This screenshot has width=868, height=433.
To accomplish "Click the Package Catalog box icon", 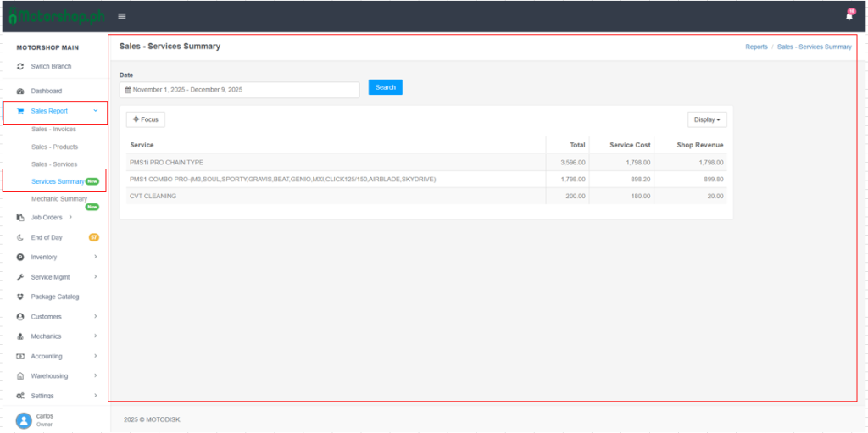I will 20,297.
